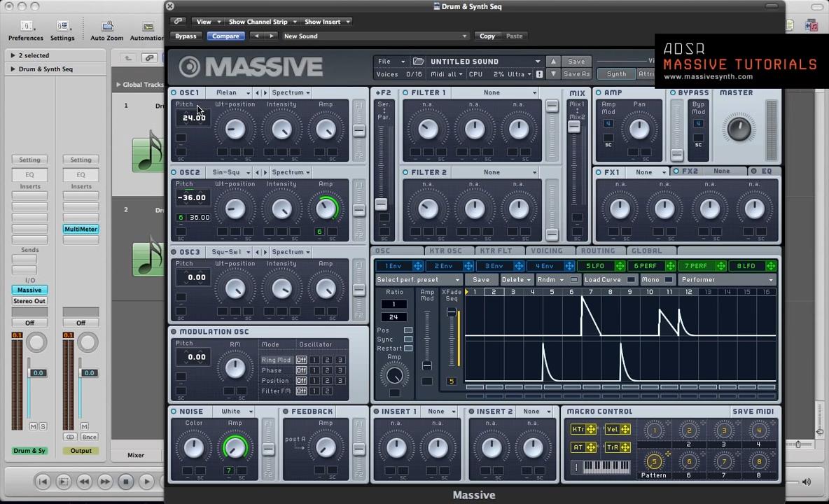This screenshot has height=504, width=829.
Task: Select next preset with up arrow near Save
Action: tap(553, 62)
